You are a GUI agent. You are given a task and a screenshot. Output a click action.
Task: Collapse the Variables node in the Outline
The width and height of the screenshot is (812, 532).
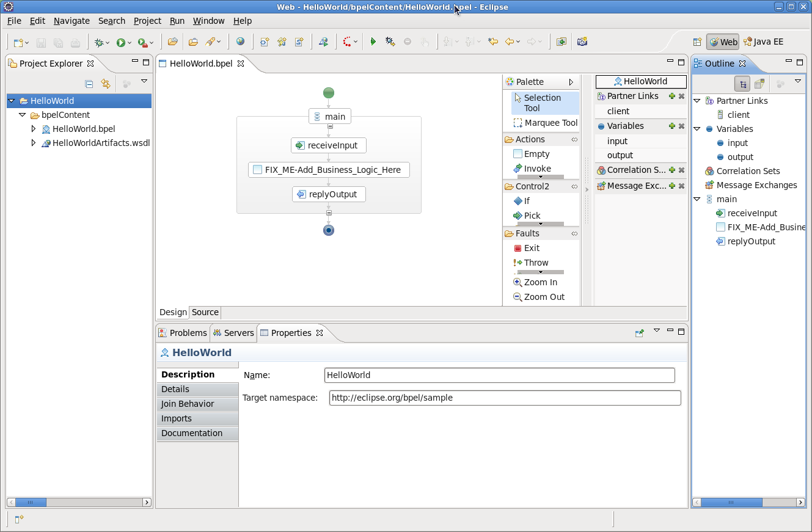coord(697,129)
